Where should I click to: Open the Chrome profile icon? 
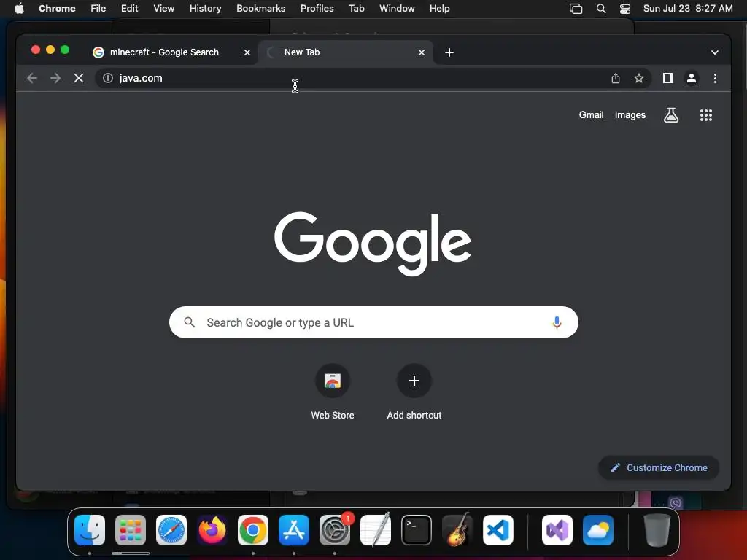[x=692, y=78]
